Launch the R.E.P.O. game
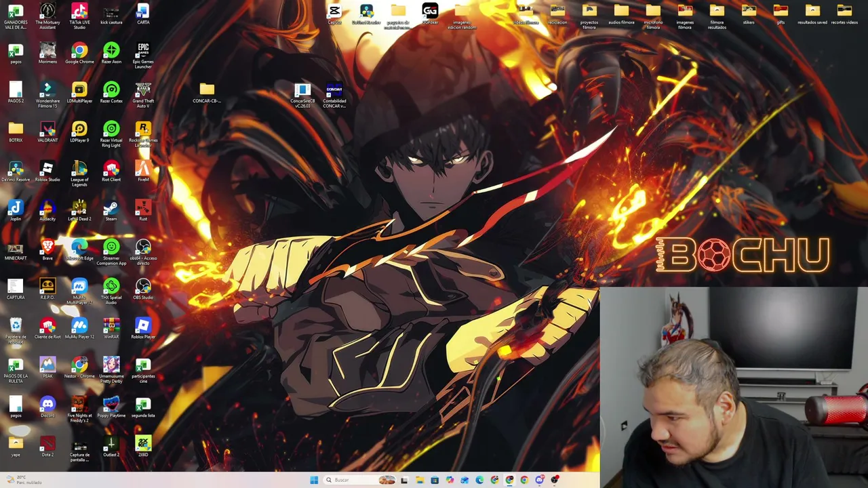This screenshot has width=868, height=488. (47, 289)
